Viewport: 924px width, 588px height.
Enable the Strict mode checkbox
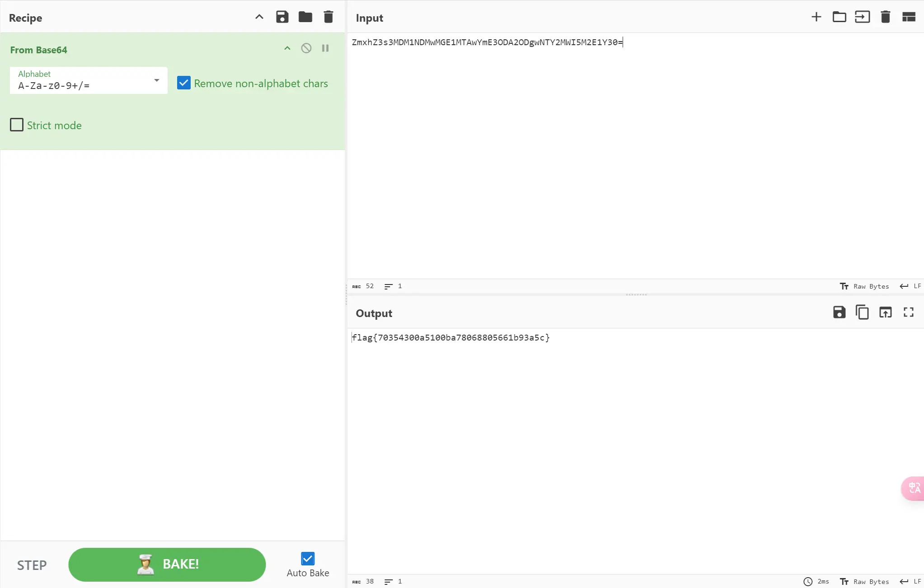(x=17, y=125)
